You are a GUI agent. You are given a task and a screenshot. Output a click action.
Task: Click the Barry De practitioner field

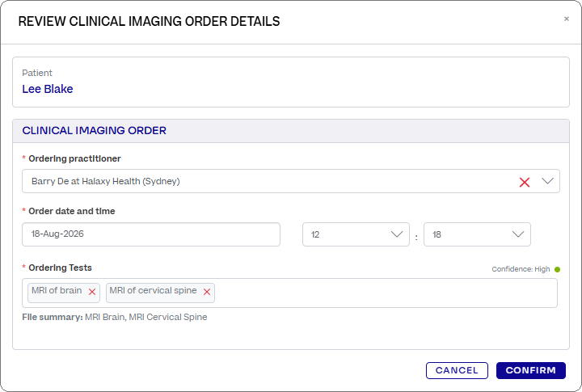[291, 181]
